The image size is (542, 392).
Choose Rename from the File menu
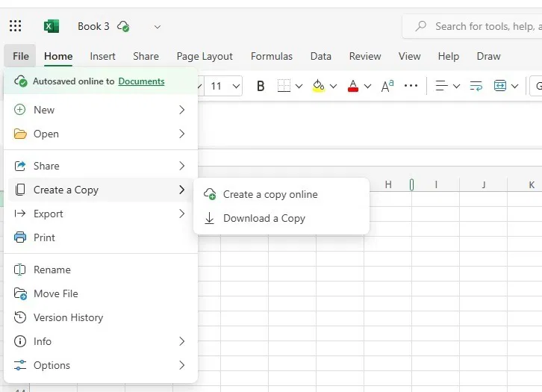point(100,270)
